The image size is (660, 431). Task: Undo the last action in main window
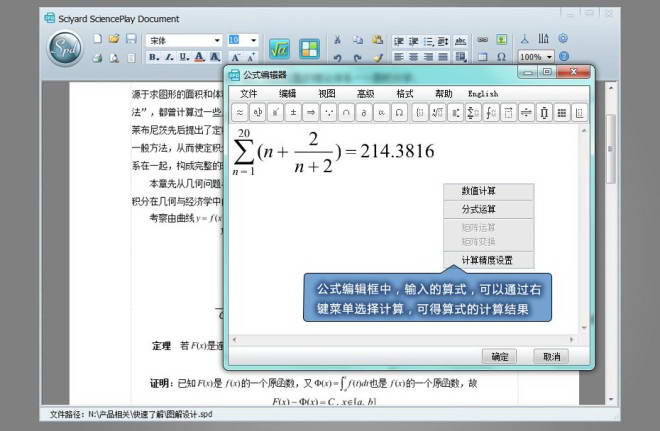point(337,58)
